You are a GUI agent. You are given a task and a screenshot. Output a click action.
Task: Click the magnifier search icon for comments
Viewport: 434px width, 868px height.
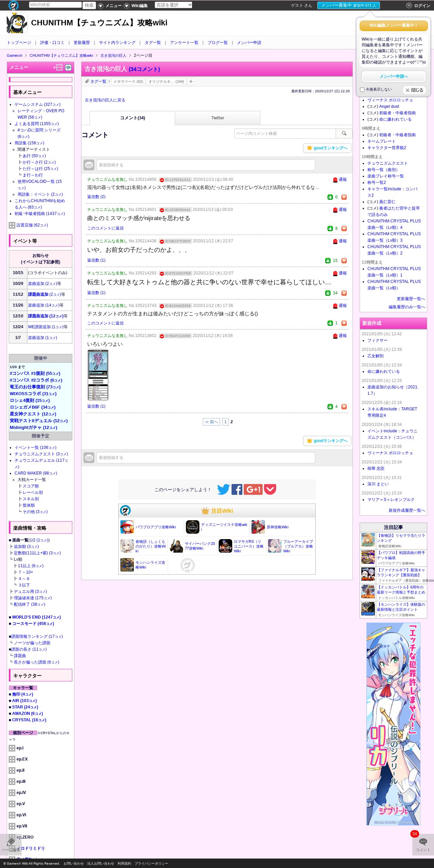click(x=344, y=133)
